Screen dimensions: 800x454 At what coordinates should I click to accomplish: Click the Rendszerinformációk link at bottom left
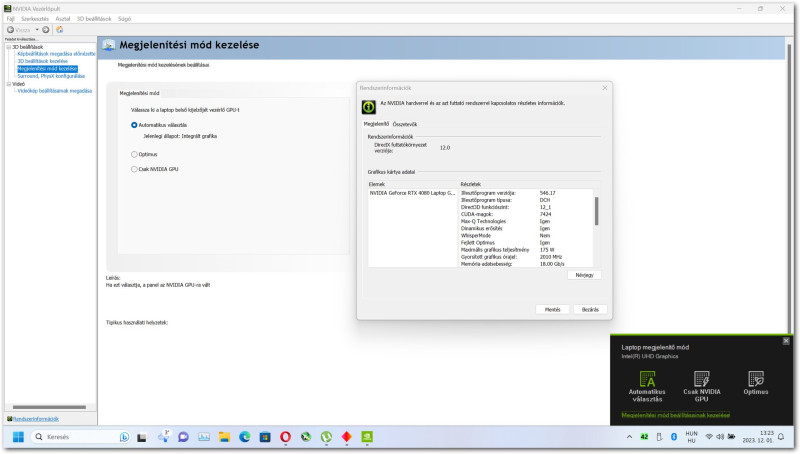(x=36, y=419)
